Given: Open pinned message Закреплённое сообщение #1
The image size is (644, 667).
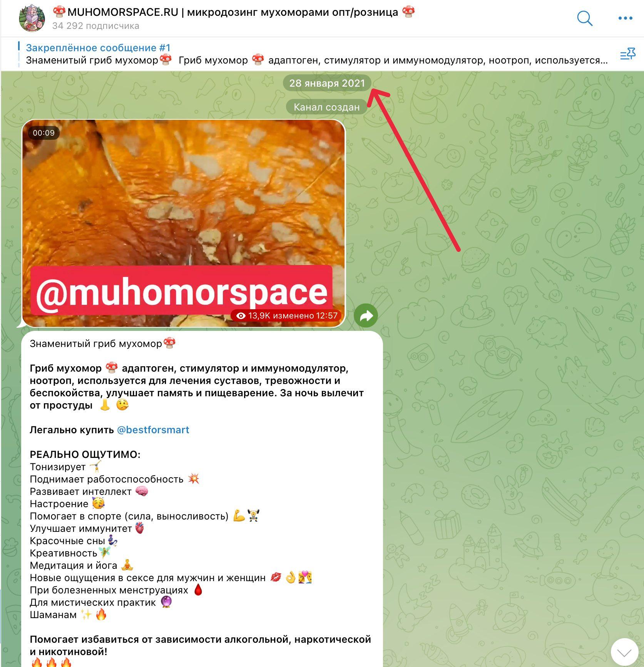Looking at the screenshot, I should [98, 48].
